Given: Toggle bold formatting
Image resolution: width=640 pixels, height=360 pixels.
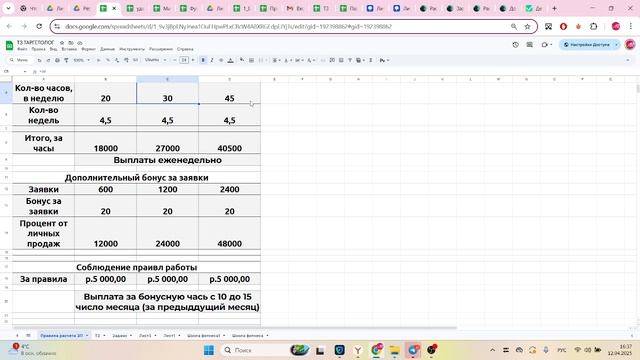Looking at the screenshot, I should coord(203,60).
